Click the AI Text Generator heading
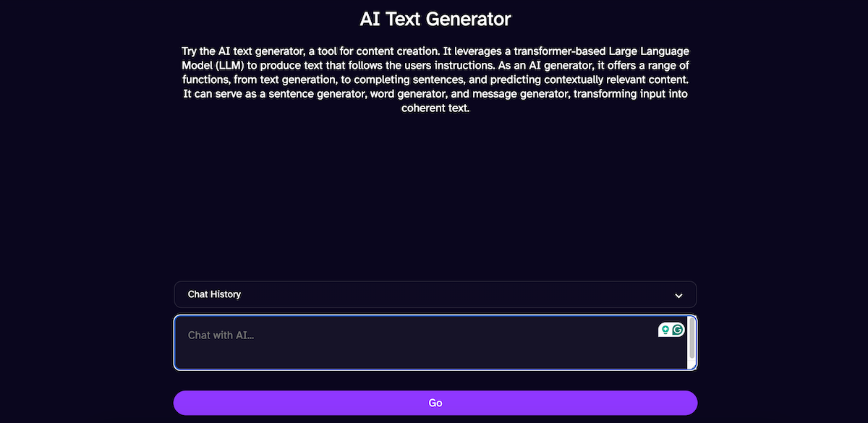 (435, 18)
